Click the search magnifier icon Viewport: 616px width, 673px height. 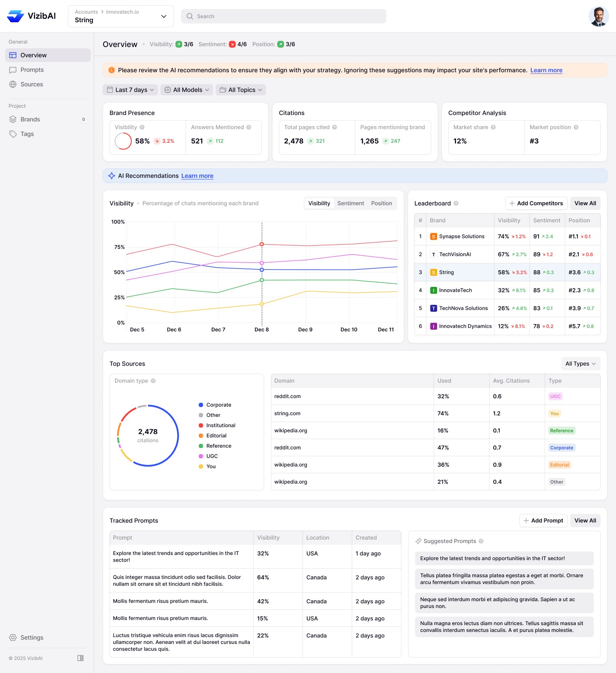point(190,16)
